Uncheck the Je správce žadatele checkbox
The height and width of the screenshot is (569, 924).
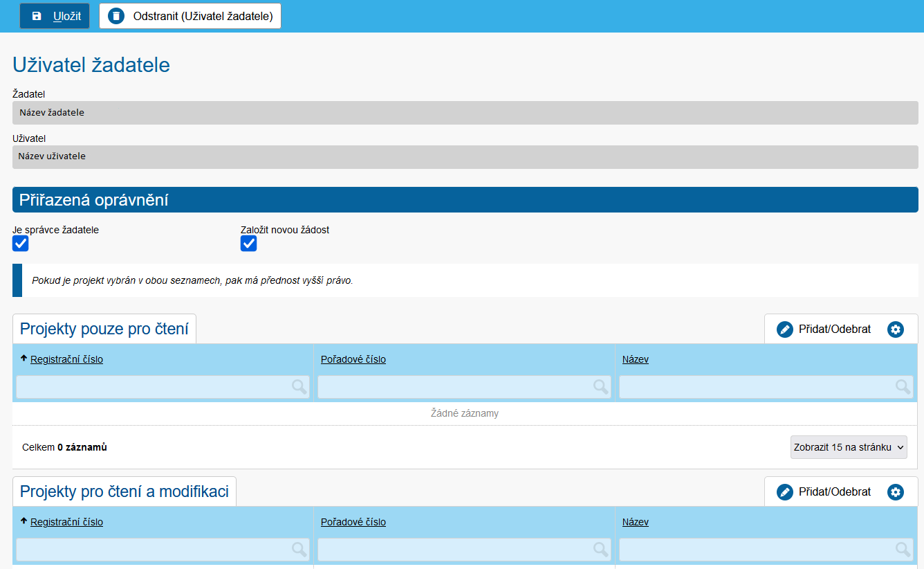point(21,244)
